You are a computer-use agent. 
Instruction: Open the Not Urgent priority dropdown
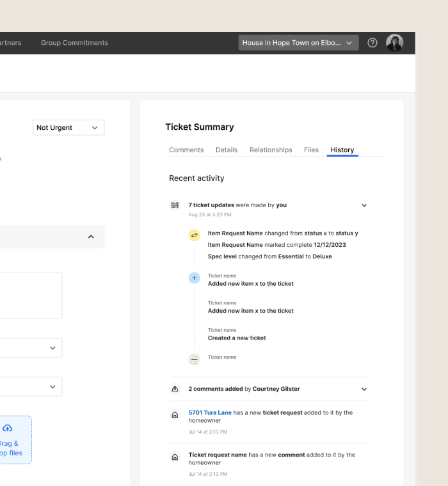[x=68, y=128]
